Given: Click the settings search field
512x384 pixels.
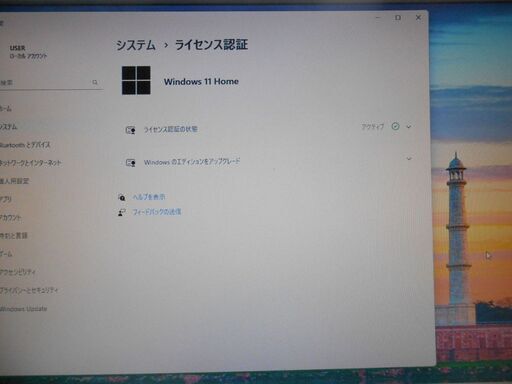Looking at the screenshot, I should [50, 82].
